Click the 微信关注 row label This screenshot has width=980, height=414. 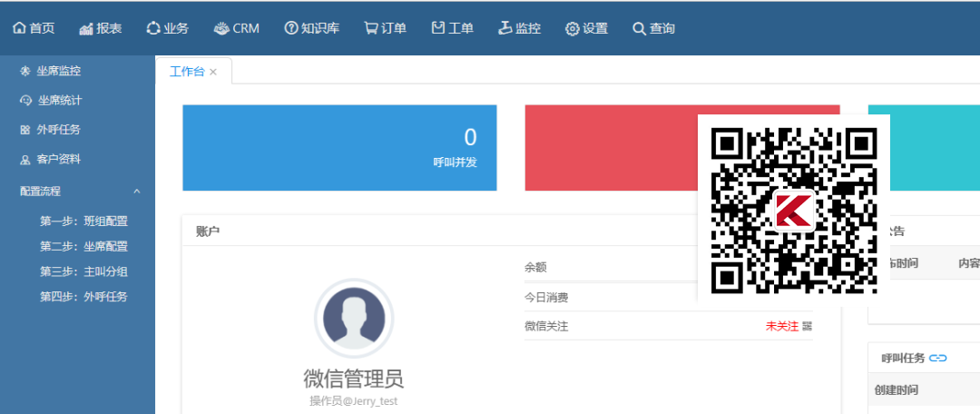tap(546, 326)
